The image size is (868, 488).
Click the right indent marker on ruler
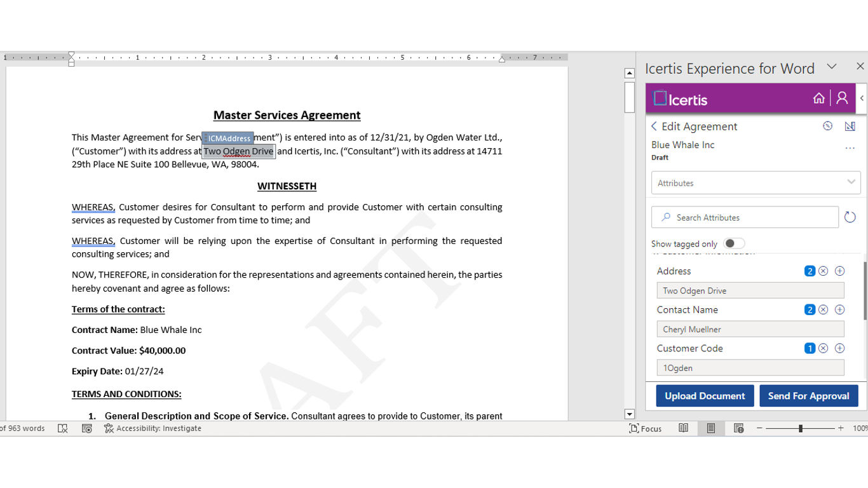[502, 59]
